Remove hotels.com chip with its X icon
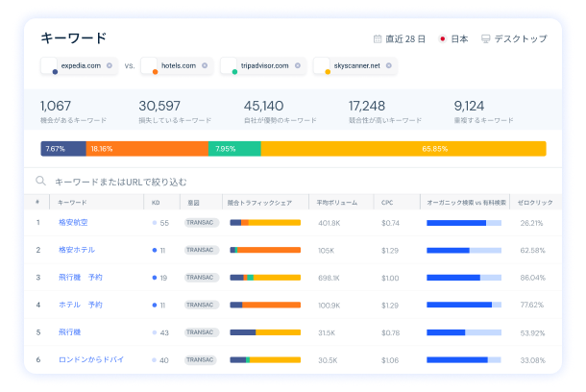The height and width of the screenshot is (392, 586). (205, 66)
